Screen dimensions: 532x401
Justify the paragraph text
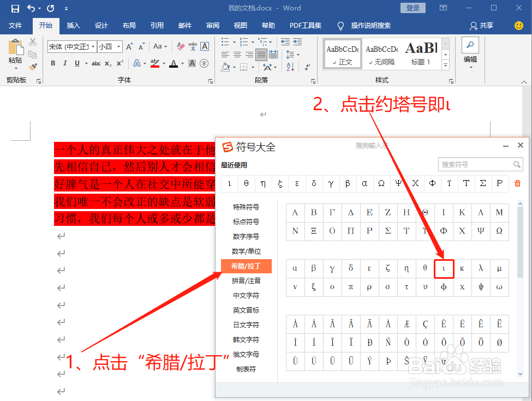(x=261, y=55)
